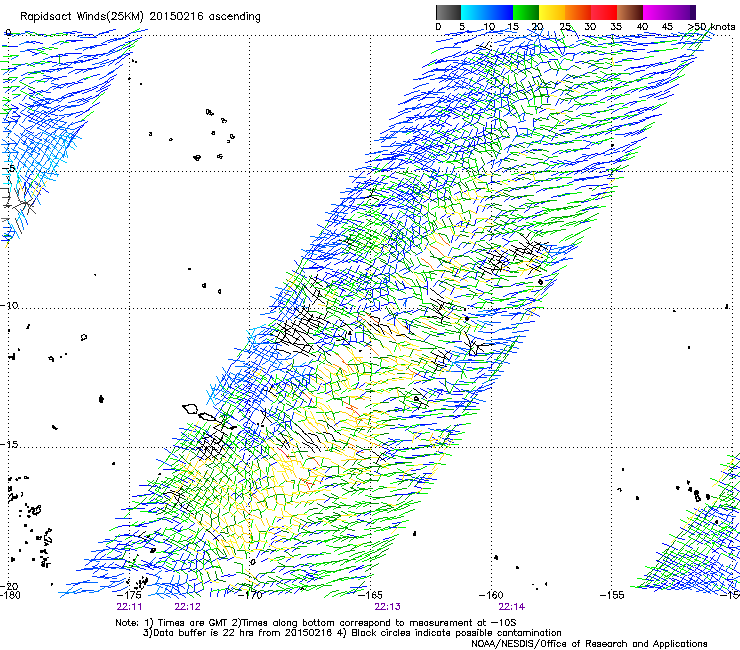The width and height of the screenshot is (740, 650).
Task: Click the red 30–35 knots legend swatch
Action: 604,12
